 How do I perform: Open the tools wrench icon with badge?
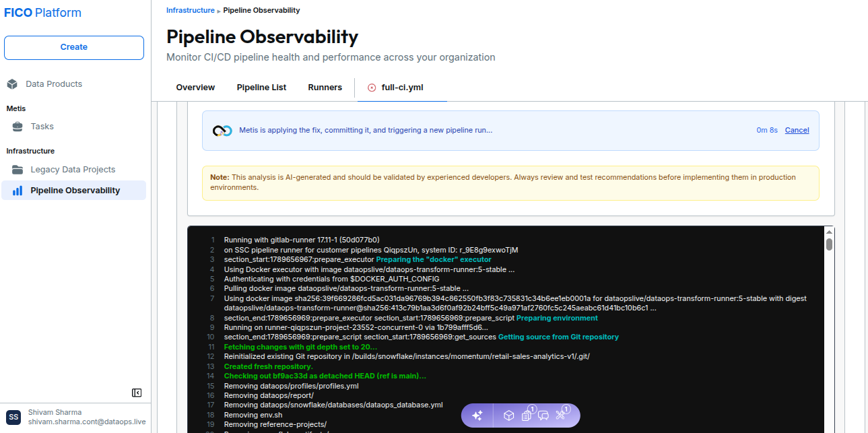click(562, 415)
